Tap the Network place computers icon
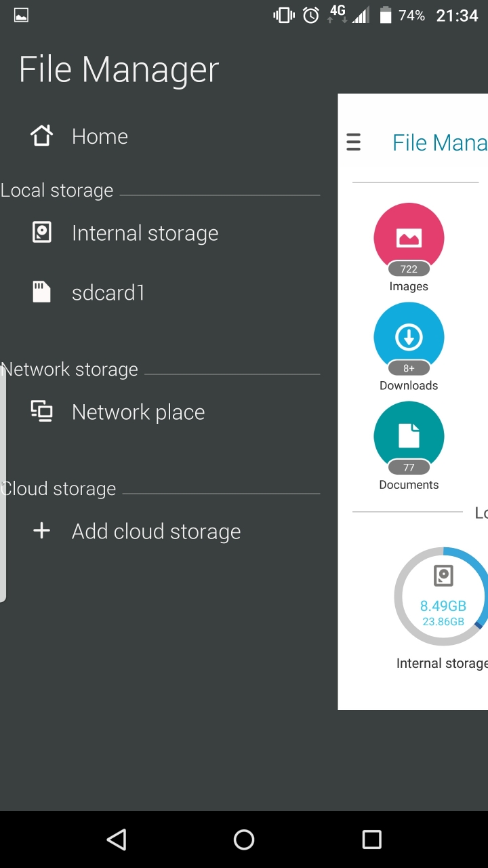Image resolution: width=488 pixels, height=868 pixels. [x=42, y=412]
